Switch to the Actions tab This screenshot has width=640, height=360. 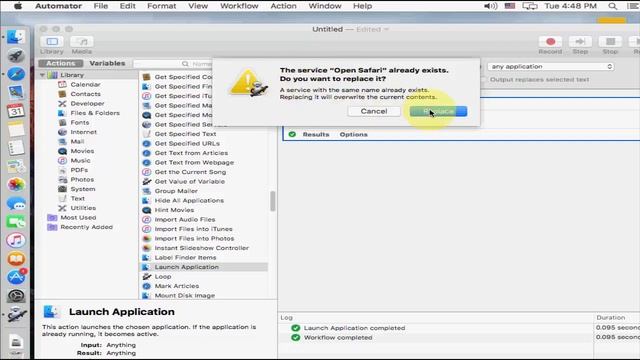pyautogui.click(x=60, y=63)
